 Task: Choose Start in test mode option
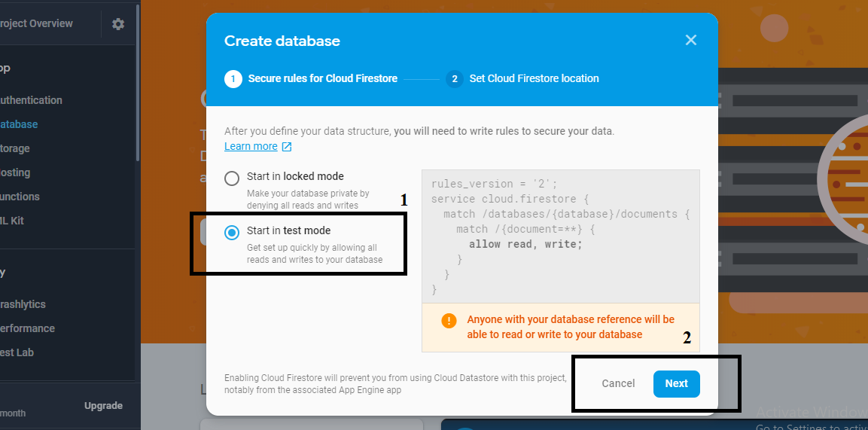click(231, 233)
